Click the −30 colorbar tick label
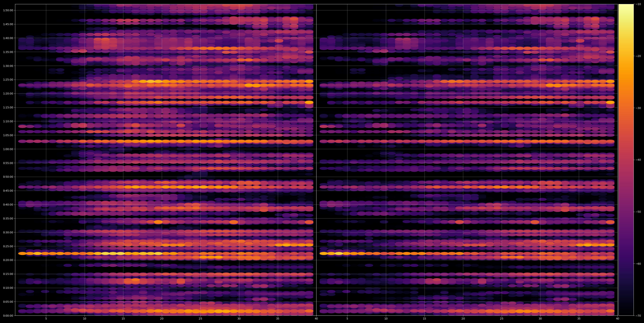Screen dimensions: 644x323 tap(638, 108)
